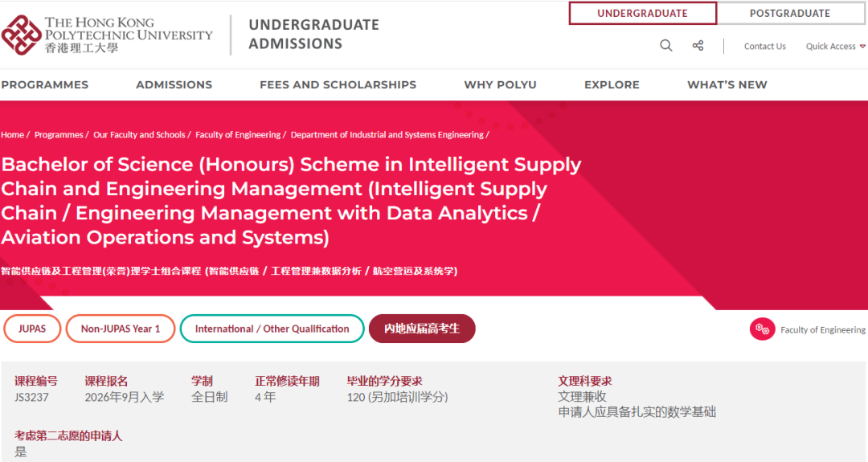The width and height of the screenshot is (868, 462).
Task: Open the What's New menu
Action: point(727,84)
